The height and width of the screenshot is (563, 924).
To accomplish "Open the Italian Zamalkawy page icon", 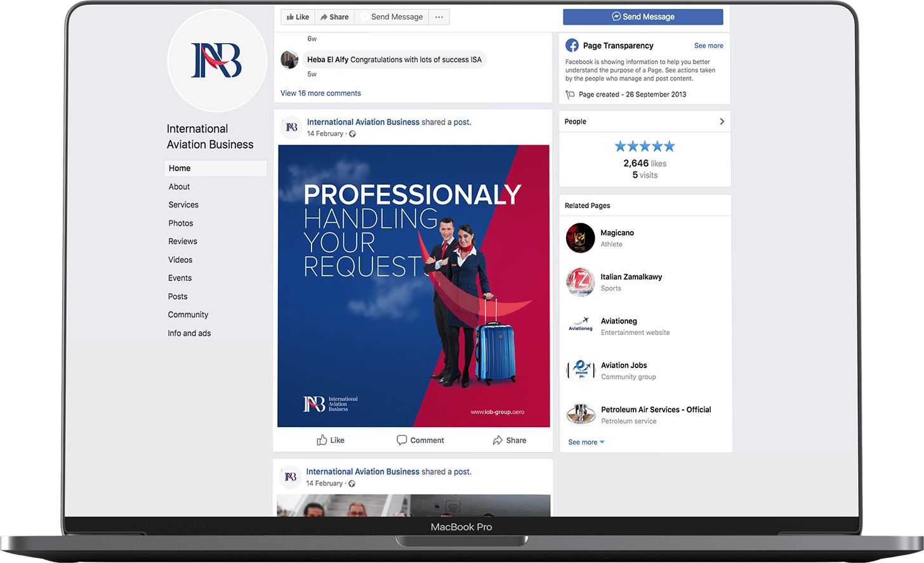I will (580, 282).
